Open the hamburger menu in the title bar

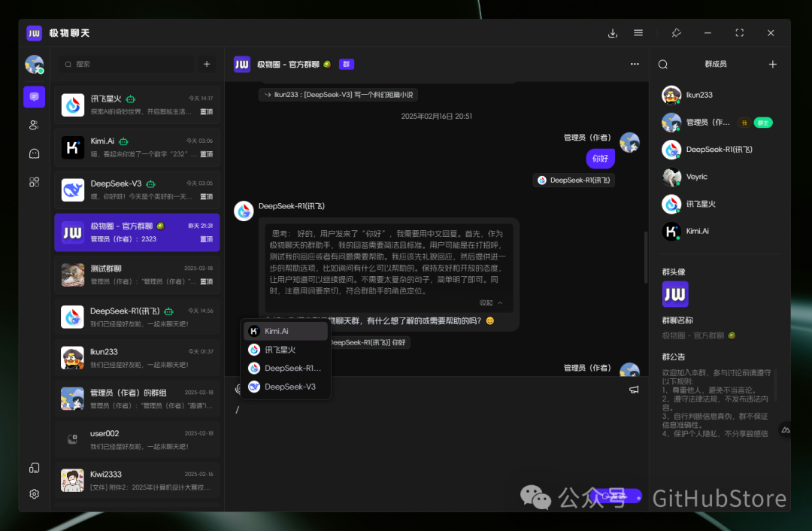point(638,32)
